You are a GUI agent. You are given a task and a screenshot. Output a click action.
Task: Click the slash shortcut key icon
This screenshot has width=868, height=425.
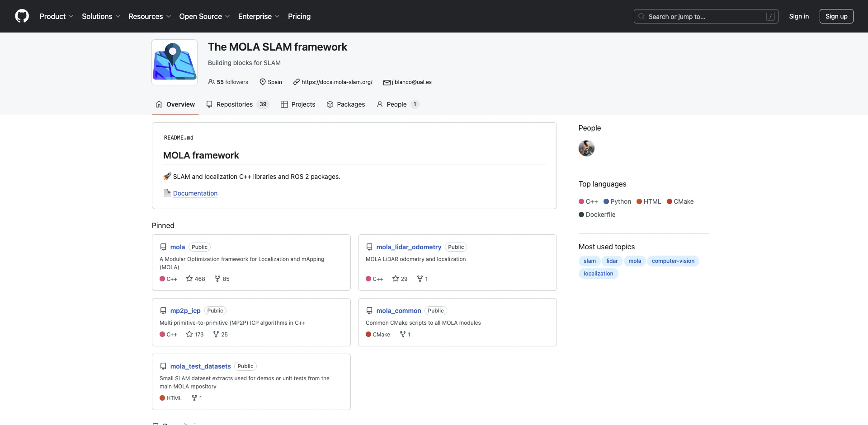tap(770, 17)
